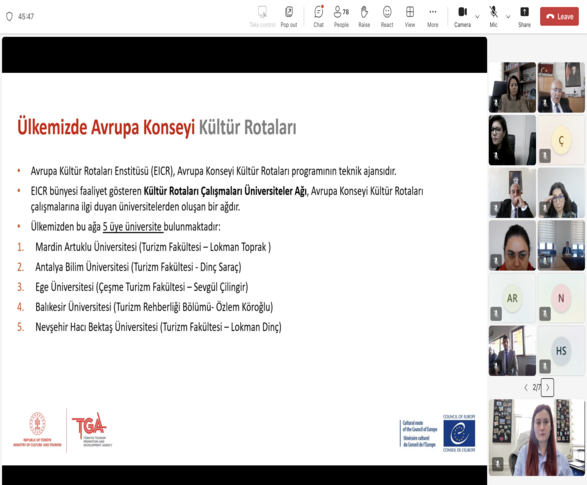Click the Share screen icon
This screenshot has height=485, width=587.
(x=524, y=16)
